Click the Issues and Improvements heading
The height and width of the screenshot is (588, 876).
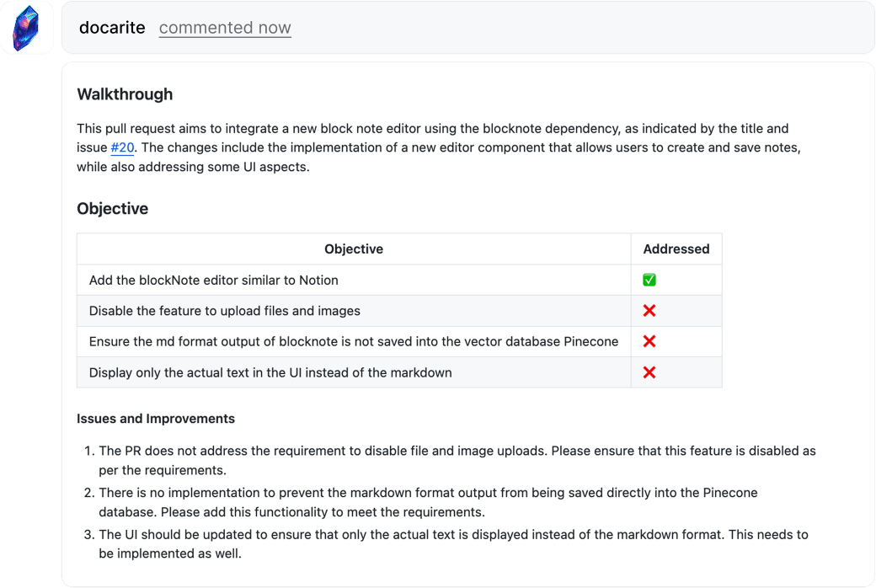pyautogui.click(x=155, y=419)
